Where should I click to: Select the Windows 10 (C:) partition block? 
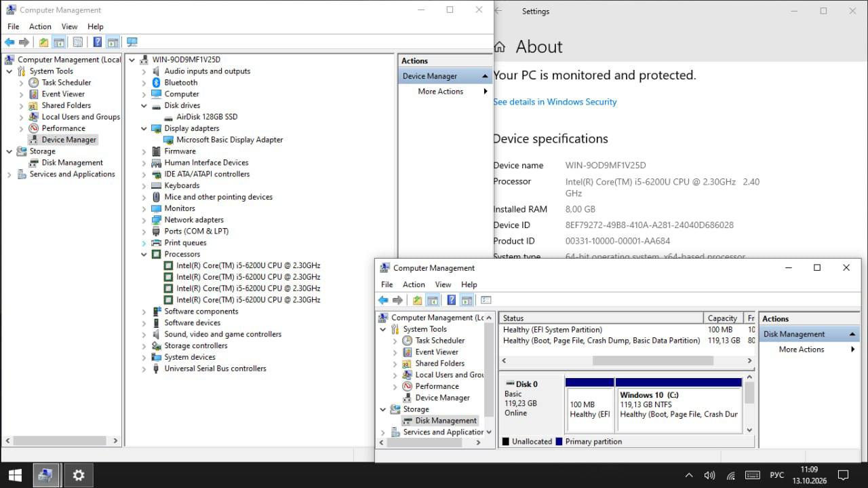[x=679, y=405]
